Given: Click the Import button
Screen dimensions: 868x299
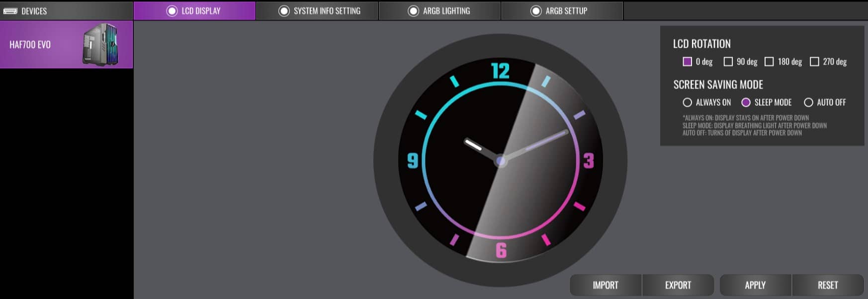Looking at the screenshot, I should 606,285.
